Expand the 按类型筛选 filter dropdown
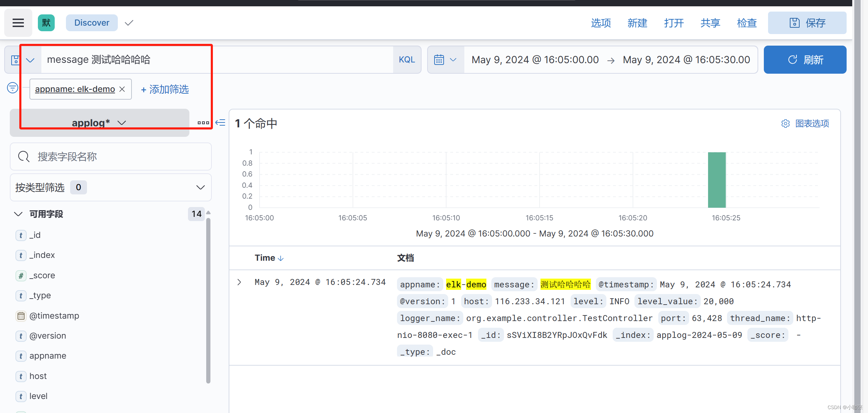This screenshot has height=413, width=868. tap(200, 187)
